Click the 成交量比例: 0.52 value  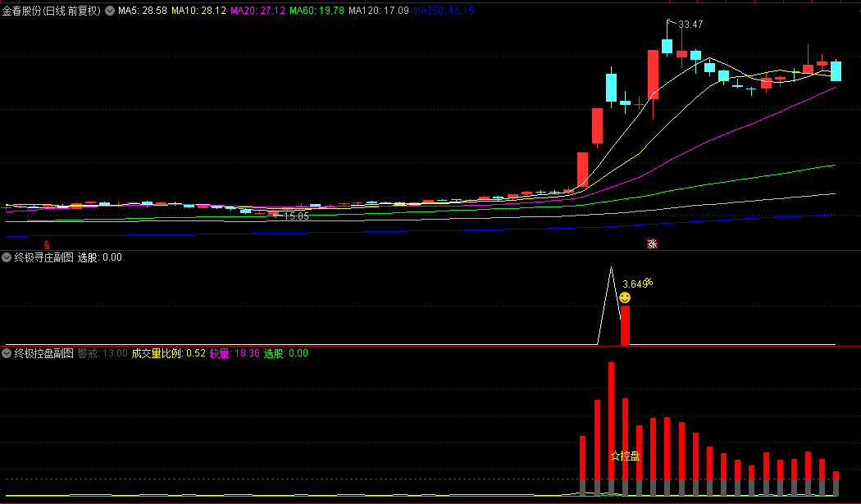(x=169, y=353)
